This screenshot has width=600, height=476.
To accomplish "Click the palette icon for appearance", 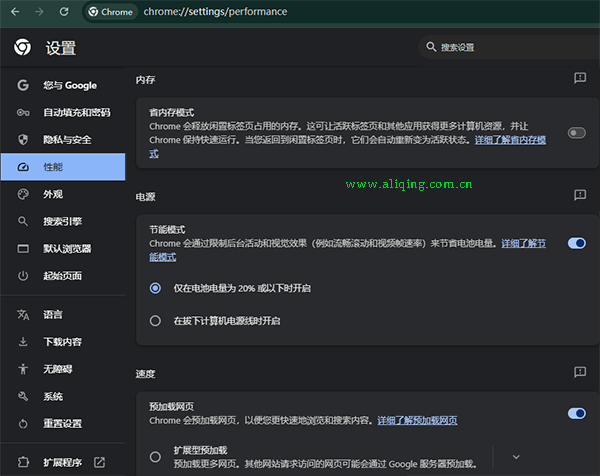I will click(23, 194).
